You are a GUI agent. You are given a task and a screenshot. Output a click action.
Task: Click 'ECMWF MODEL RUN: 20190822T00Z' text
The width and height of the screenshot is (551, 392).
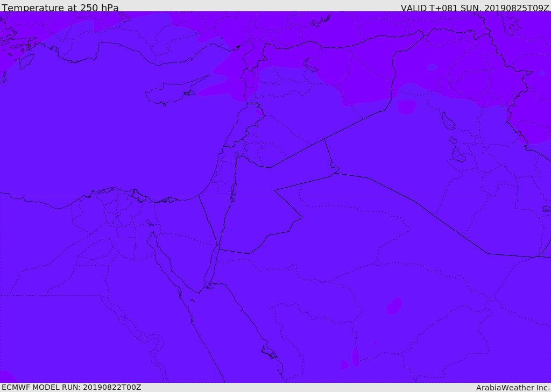[x=72, y=387]
